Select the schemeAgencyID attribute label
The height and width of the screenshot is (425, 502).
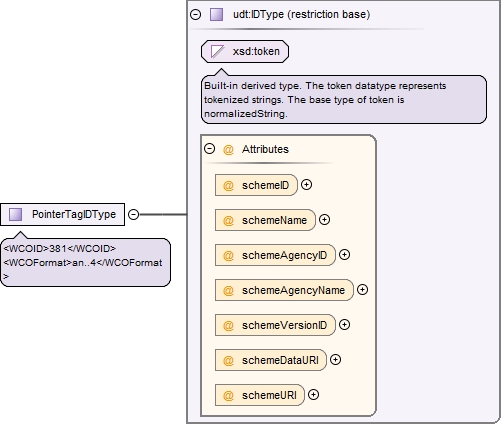284,255
